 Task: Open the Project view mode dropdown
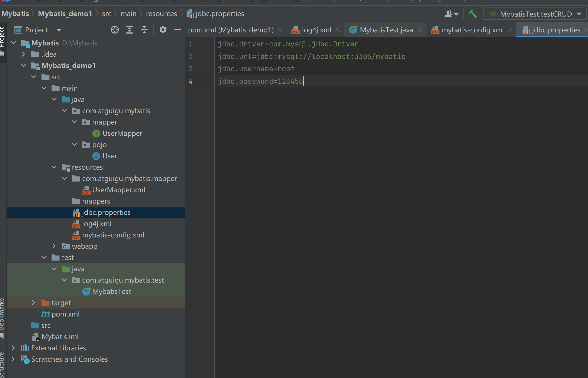click(x=59, y=30)
